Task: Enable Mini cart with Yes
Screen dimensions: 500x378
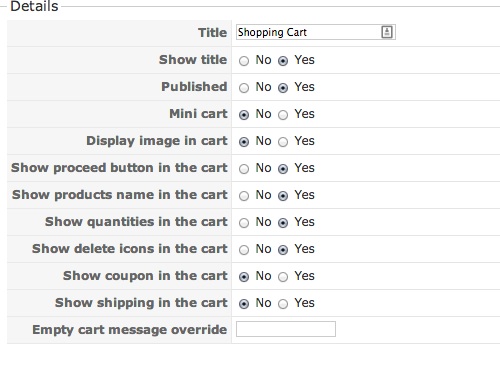Action: (x=283, y=115)
